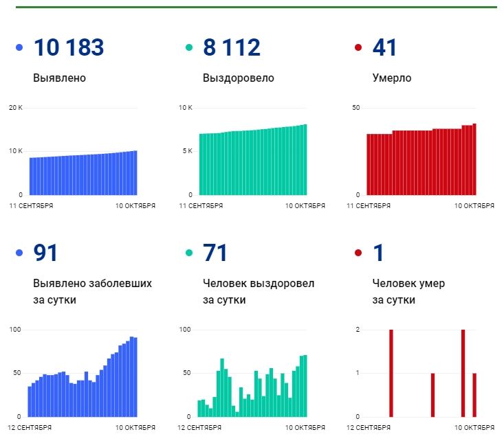This screenshot has height=443, width=504.
Task: Click axis label 2 on daily deaths chart
Action: pos(358,330)
